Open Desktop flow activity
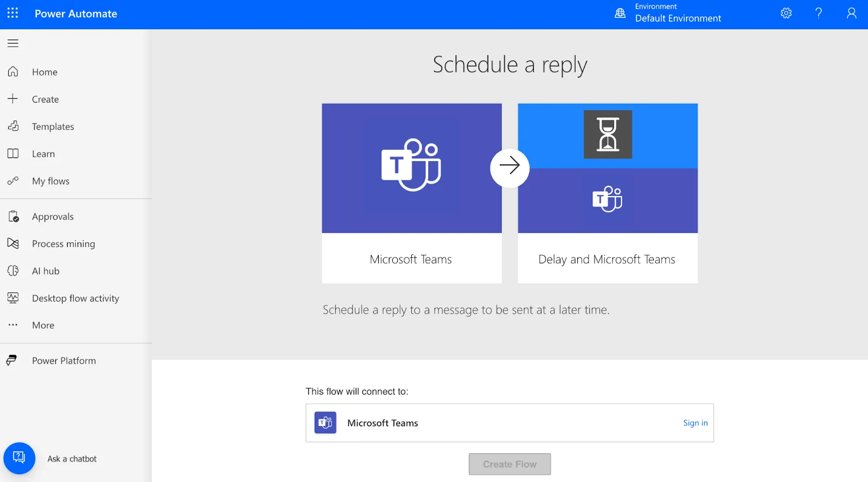The width and height of the screenshot is (868, 482). pos(76,298)
